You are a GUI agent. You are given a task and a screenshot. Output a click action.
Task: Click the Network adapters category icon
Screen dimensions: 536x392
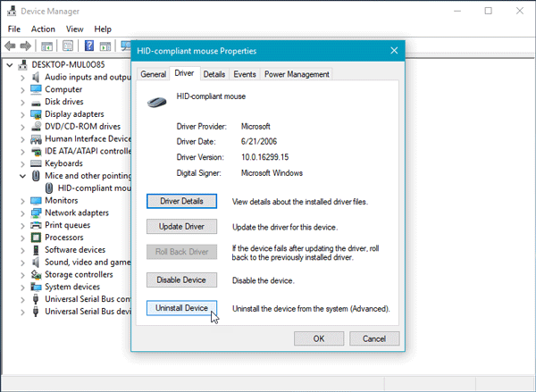(36, 213)
